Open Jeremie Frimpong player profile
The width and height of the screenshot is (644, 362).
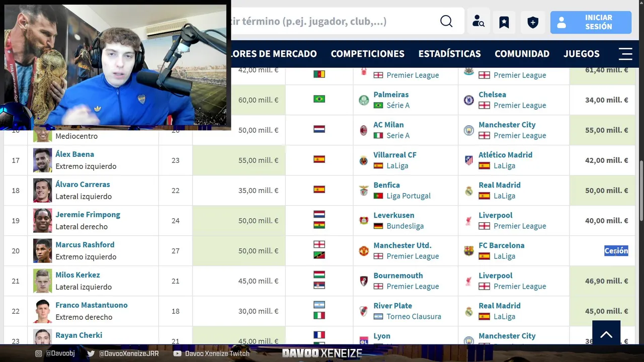(x=88, y=215)
